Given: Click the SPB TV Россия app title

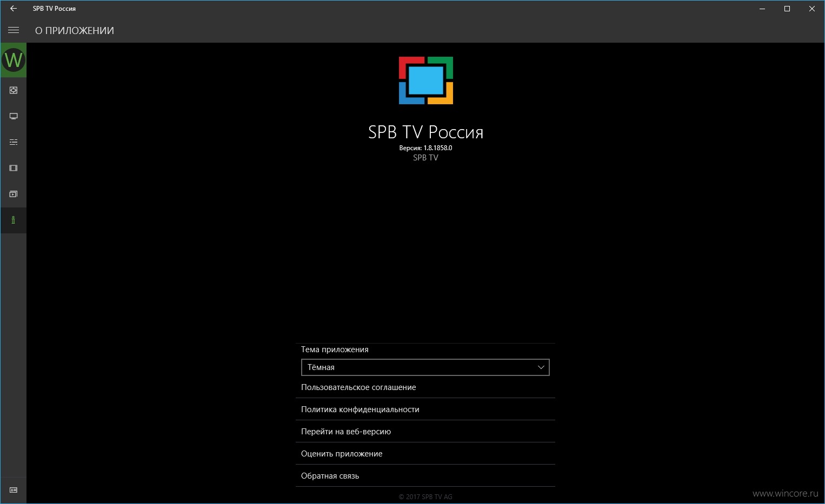Looking at the screenshot, I should [426, 132].
